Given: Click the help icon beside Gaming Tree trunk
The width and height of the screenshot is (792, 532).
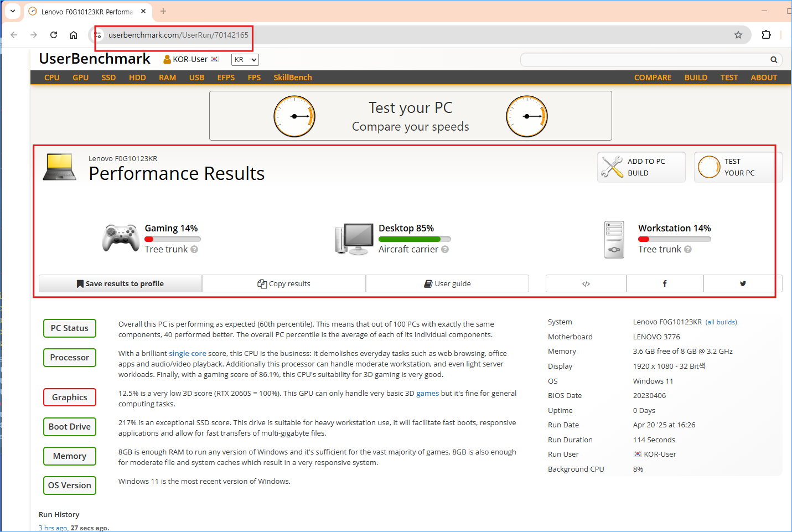Looking at the screenshot, I should pyautogui.click(x=194, y=250).
